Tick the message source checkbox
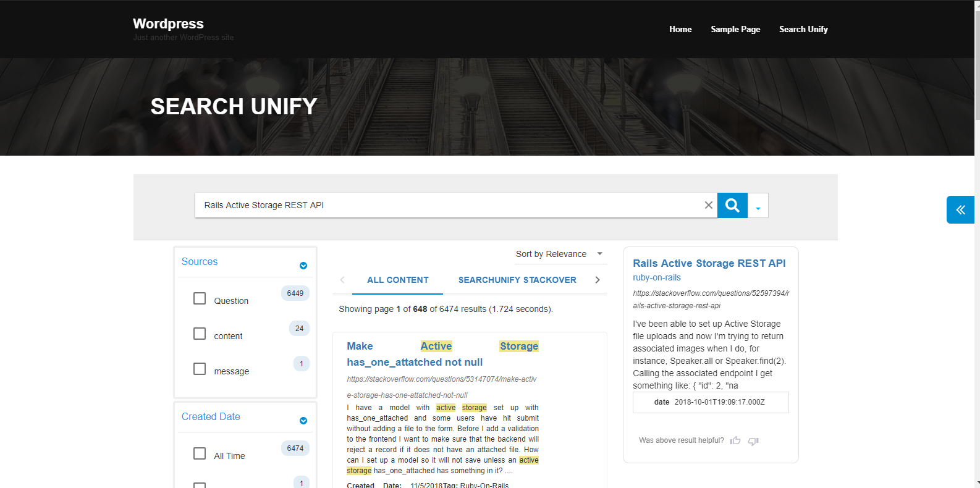Image resolution: width=980 pixels, height=488 pixels. (200, 369)
